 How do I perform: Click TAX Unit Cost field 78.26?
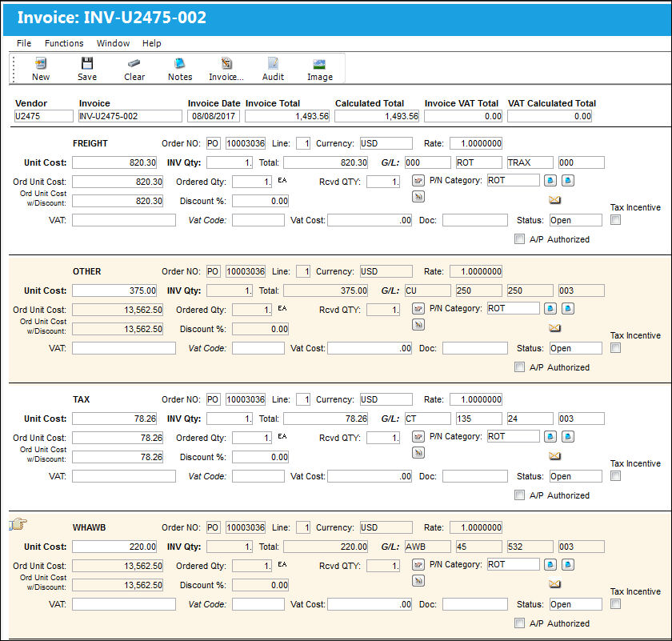pyautogui.click(x=114, y=419)
